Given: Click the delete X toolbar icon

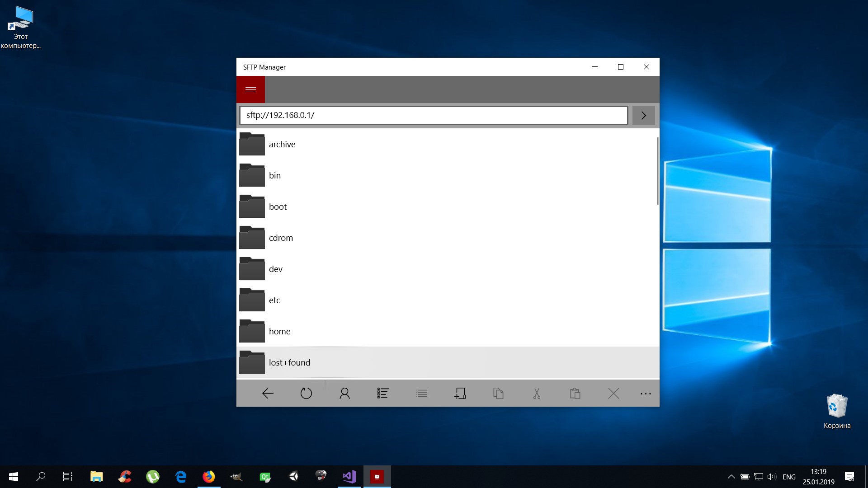Looking at the screenshot, I should 613,394.
